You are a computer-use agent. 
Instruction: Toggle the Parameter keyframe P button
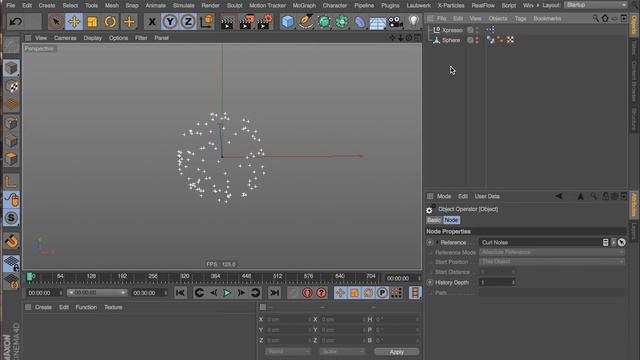pyautogui.click(x=382, y=293)
